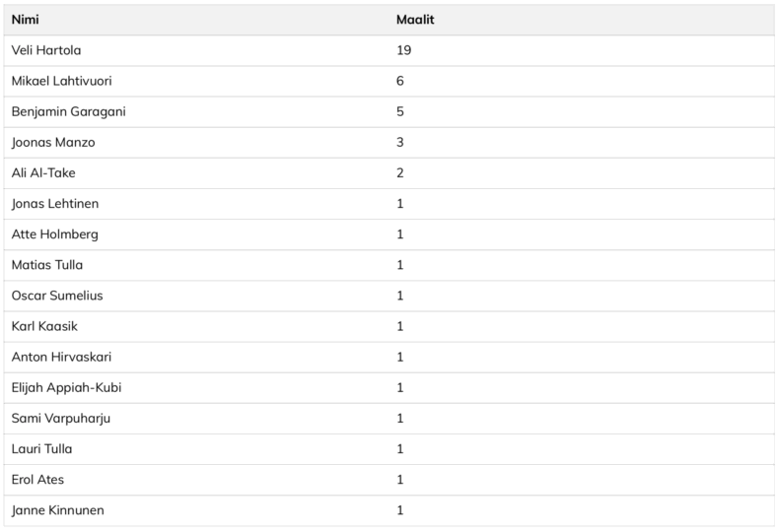Select the Benjamin Garagani row name
The image size is (779, 532).
[68, 111]
